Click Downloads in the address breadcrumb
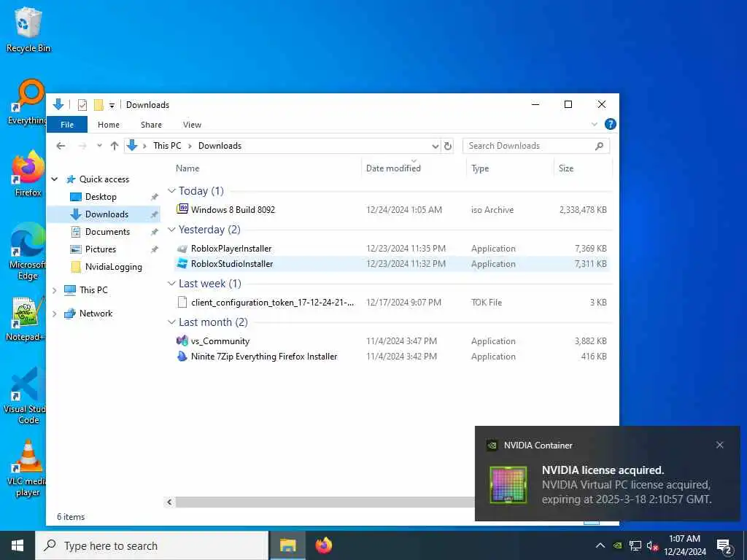 coord(220,146)
